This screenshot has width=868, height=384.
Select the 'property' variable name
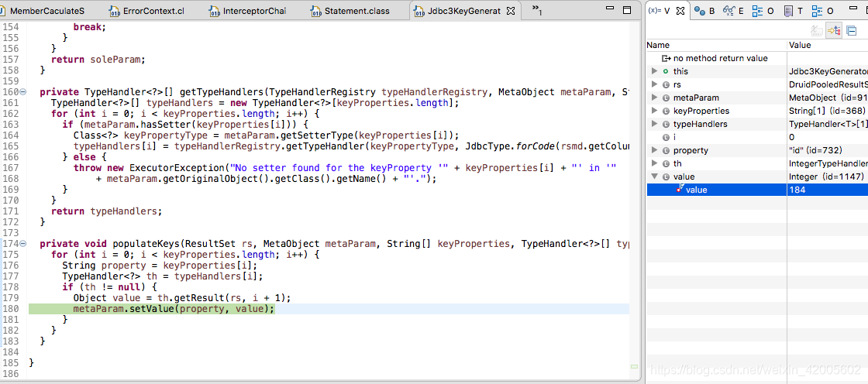tap(691, 150)
